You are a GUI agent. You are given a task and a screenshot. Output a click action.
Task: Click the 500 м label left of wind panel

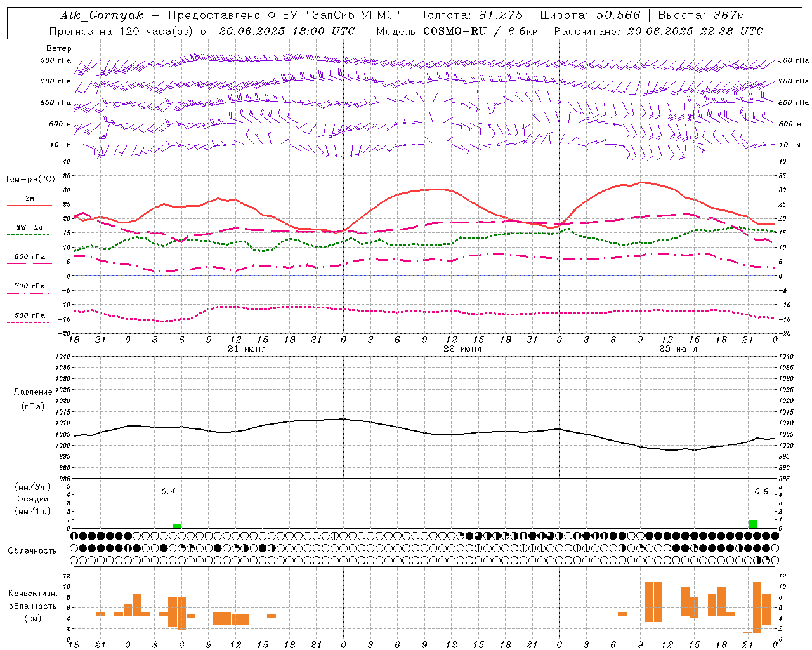[x=60, y=124]
